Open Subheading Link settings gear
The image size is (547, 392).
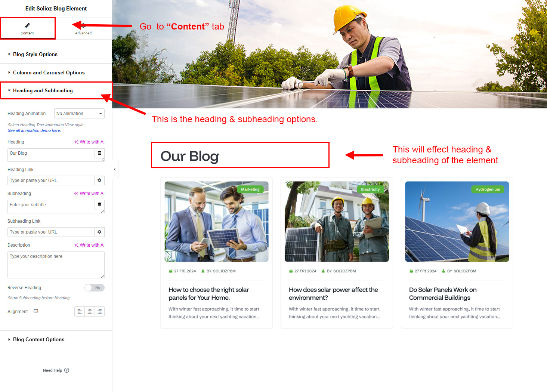coord(99,232)
